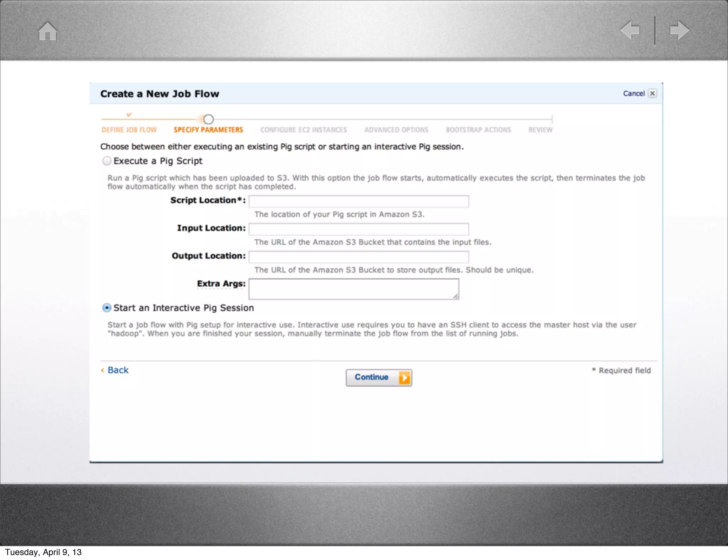Image resolution: width=728 pixels, height=560 pixels.
Task: Jump to Review step
Action: point(540,130)
